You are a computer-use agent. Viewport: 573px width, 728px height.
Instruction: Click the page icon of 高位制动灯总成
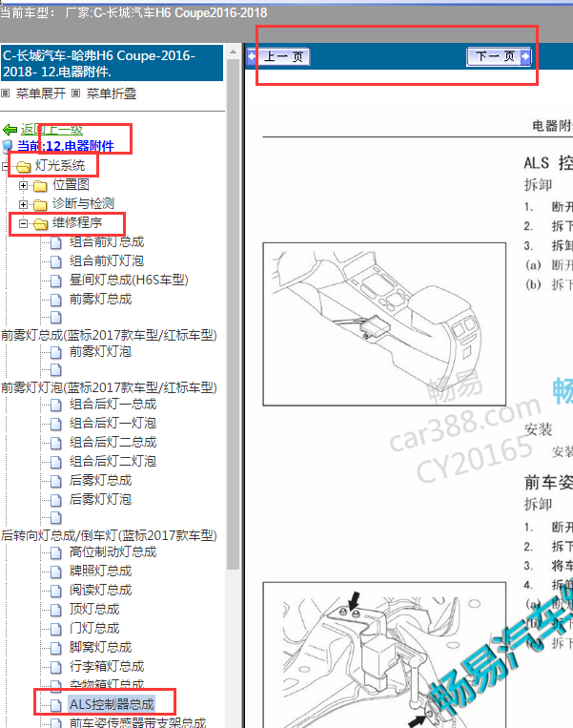55,552
